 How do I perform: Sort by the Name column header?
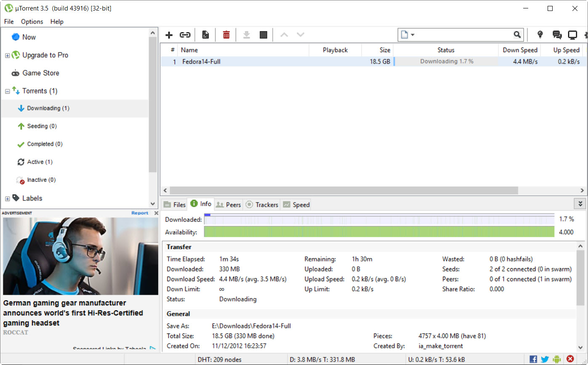coord(243,50)
